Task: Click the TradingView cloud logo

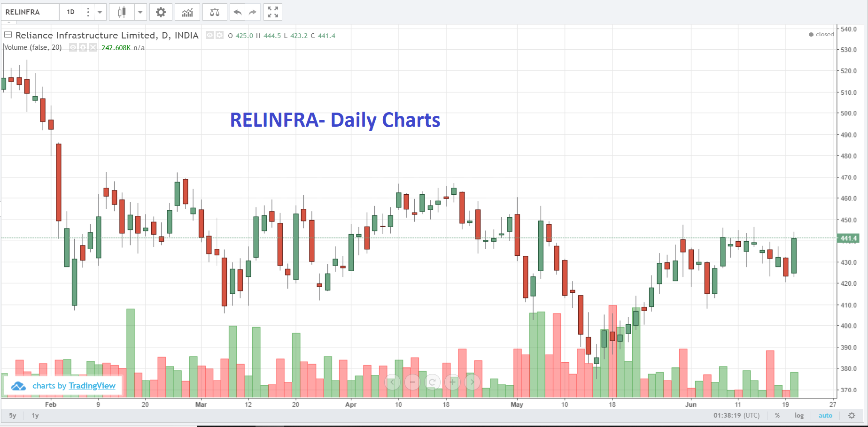Action: point(18,386)
